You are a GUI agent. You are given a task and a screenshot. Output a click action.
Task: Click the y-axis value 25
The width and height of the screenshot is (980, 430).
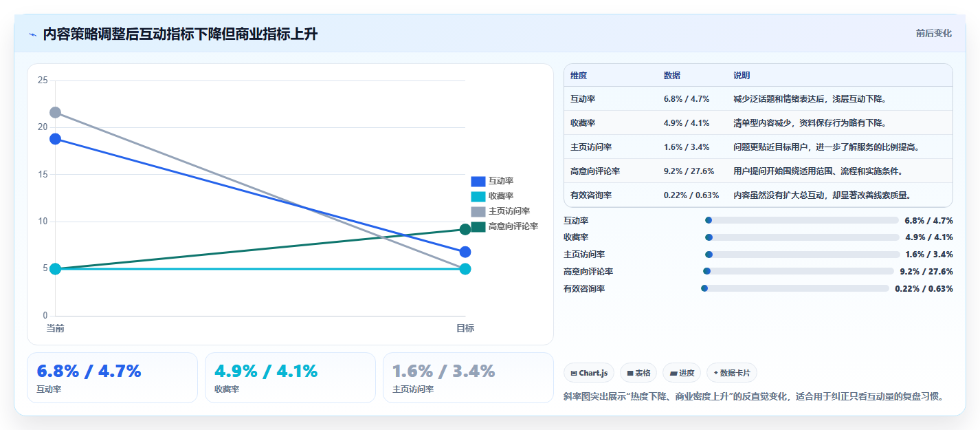click(x=43, y=80)
